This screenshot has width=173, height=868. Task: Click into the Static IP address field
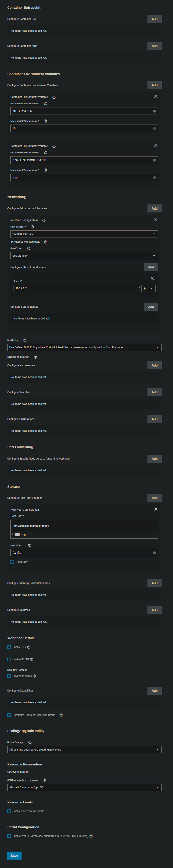click(x=74, y=288)
